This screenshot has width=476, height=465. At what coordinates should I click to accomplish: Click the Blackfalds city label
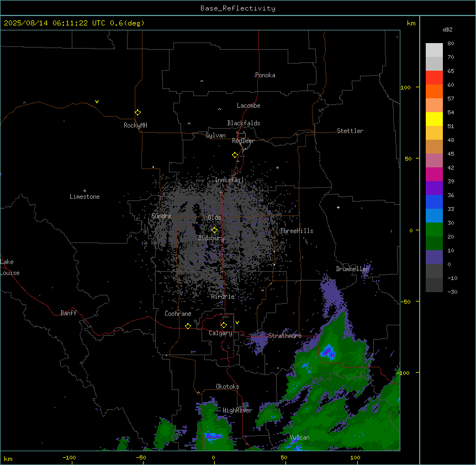tap(244, 123)
